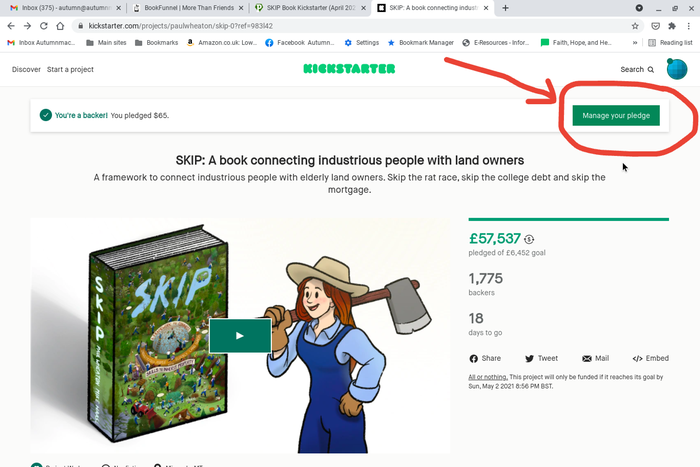The height and width of the screenshot is (467, 700).
Task: Open the user profile avatar
Action: pyautogui.click(x=676, y=69)
